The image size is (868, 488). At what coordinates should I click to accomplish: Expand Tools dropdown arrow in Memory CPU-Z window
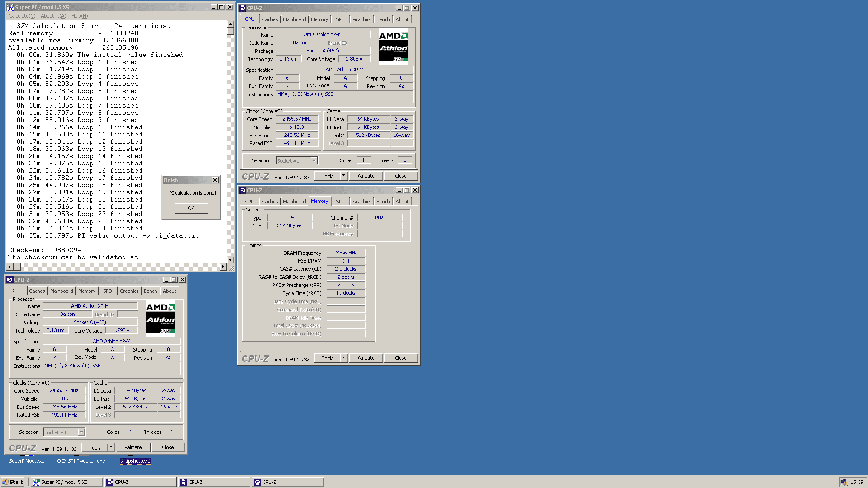[x=344, y=358]
